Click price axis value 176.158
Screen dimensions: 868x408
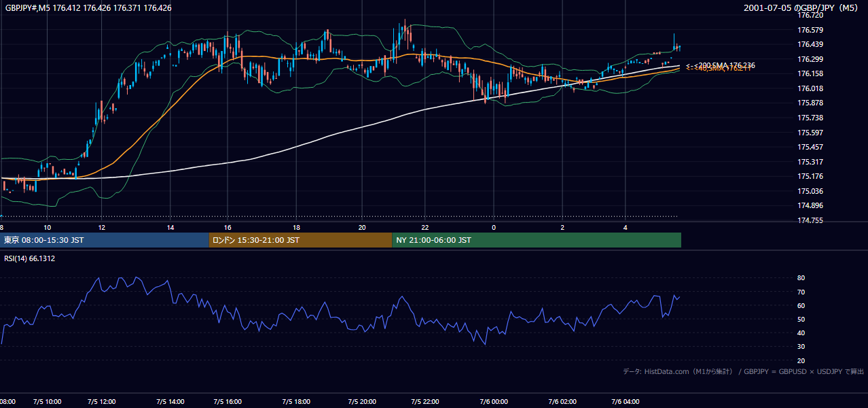coord(811,73)
